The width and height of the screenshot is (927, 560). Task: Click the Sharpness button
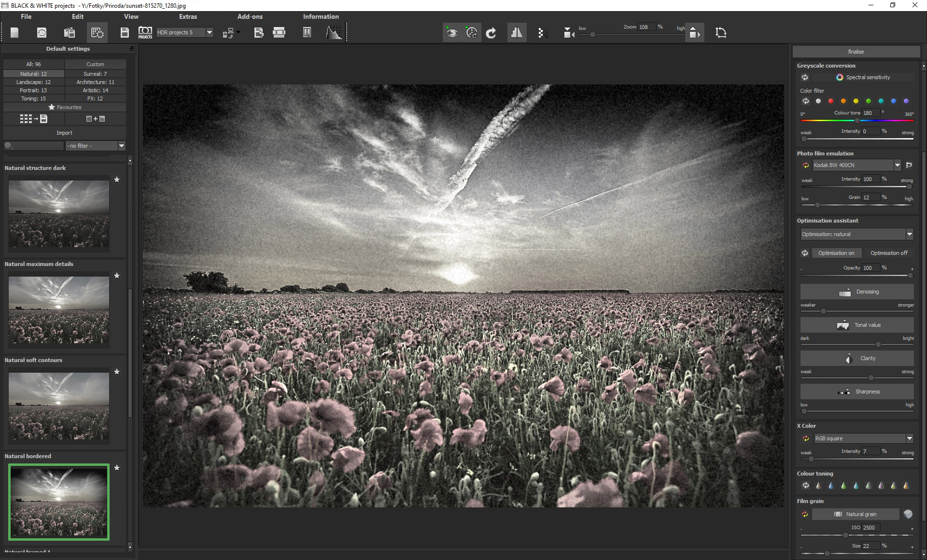(x=857, y=392)
